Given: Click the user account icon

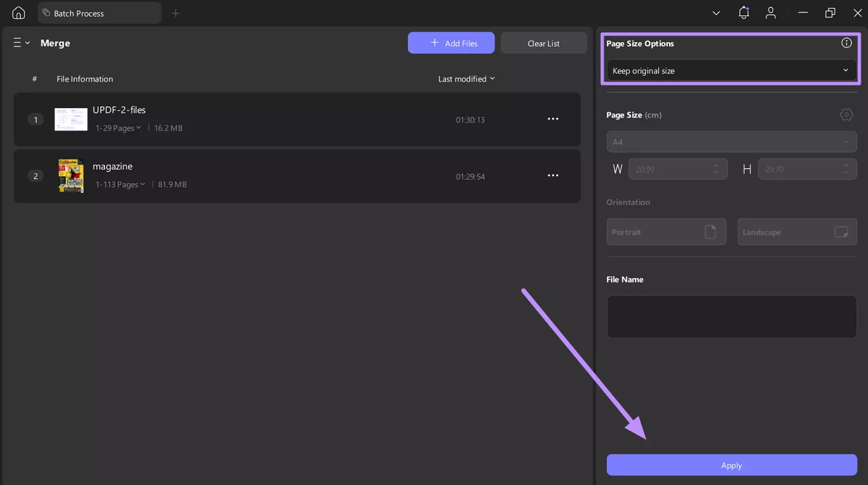Looking at the screenshot, I should pyautogui.click(x=771, y=12).
